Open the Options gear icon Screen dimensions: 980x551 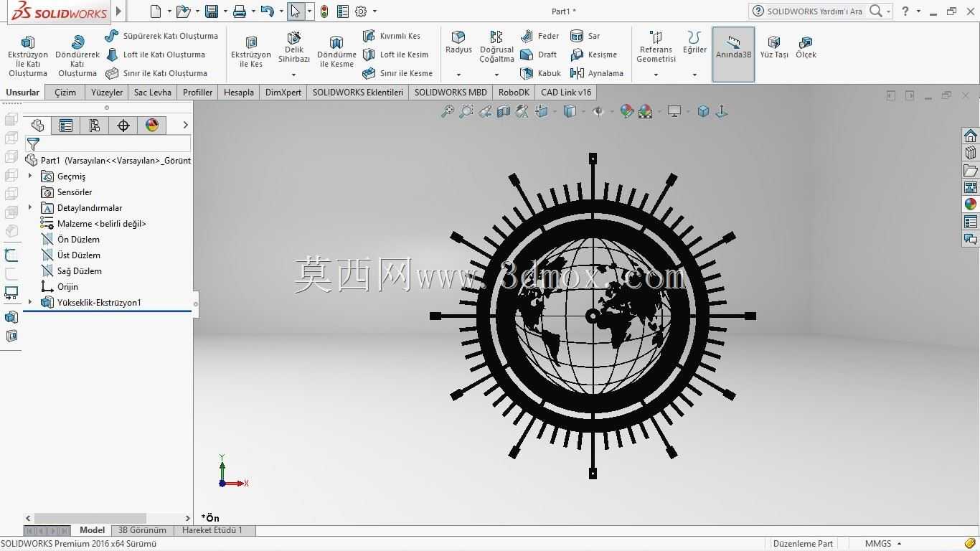pos(361,11)
